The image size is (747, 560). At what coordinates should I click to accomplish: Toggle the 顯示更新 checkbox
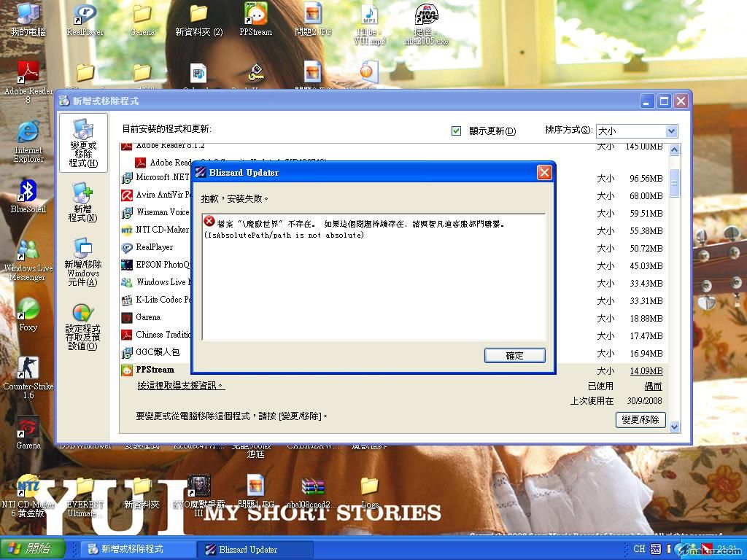(x=456, y=131)
